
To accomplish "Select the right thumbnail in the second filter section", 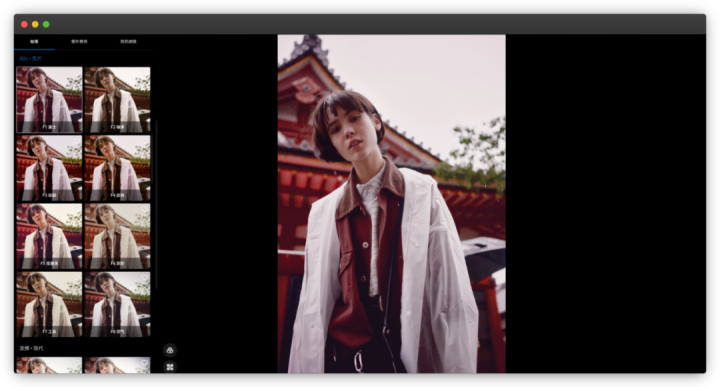I will click(x=118, y=365).
